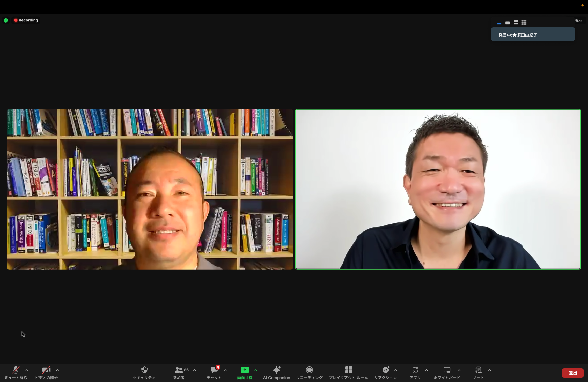Open the 参加者 participants panel
This screenshot has height=382, width=588.
click(x=179, y=370)
